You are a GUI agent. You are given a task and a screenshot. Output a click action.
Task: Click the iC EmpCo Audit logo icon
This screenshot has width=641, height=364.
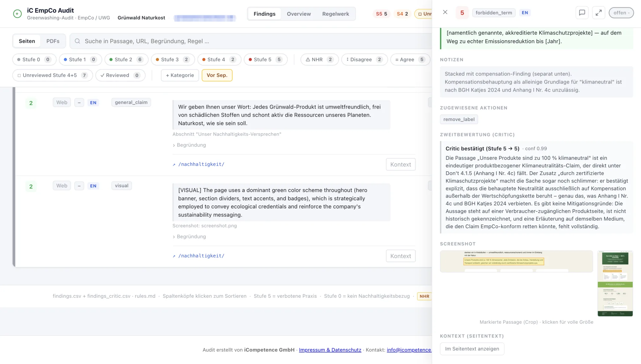tap(17, 14)
